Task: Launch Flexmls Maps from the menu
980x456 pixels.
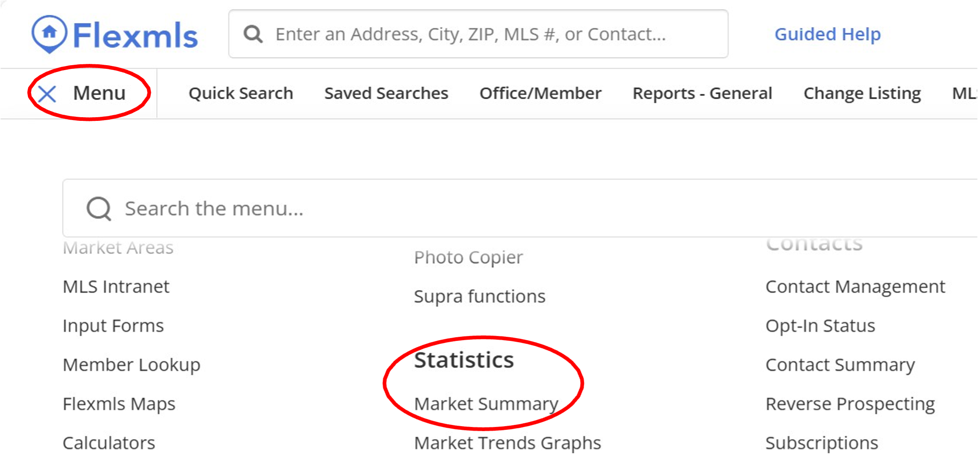Action: (119, 404)
